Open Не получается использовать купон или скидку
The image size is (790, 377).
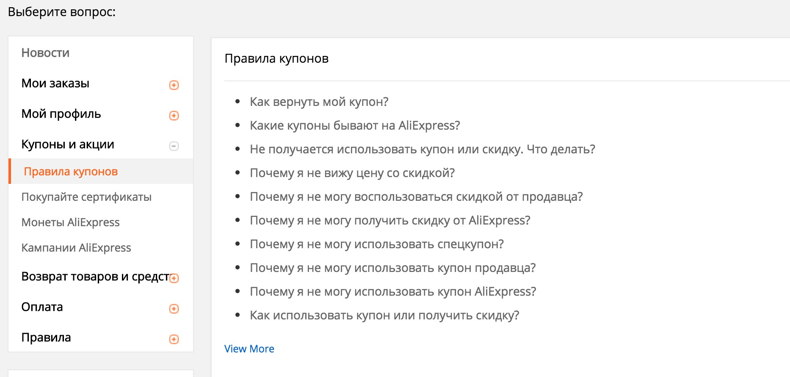pyautogui.click(x=423, y=150)
